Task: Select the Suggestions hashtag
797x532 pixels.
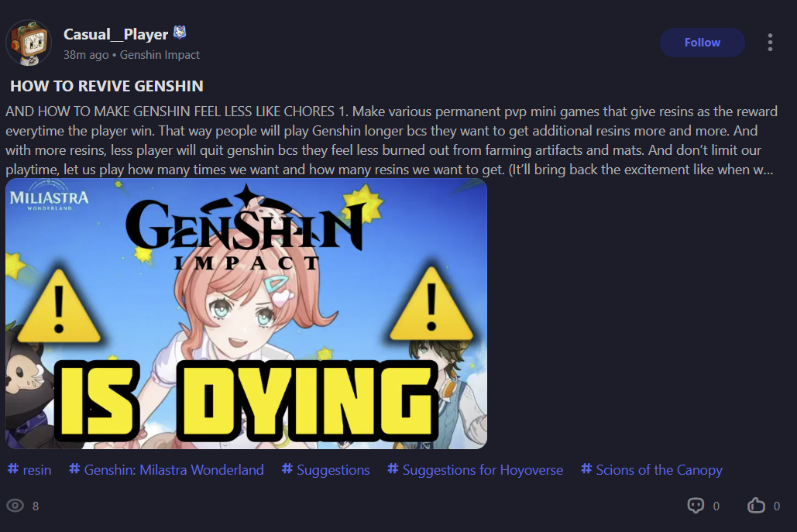Action: coord(326,469)
